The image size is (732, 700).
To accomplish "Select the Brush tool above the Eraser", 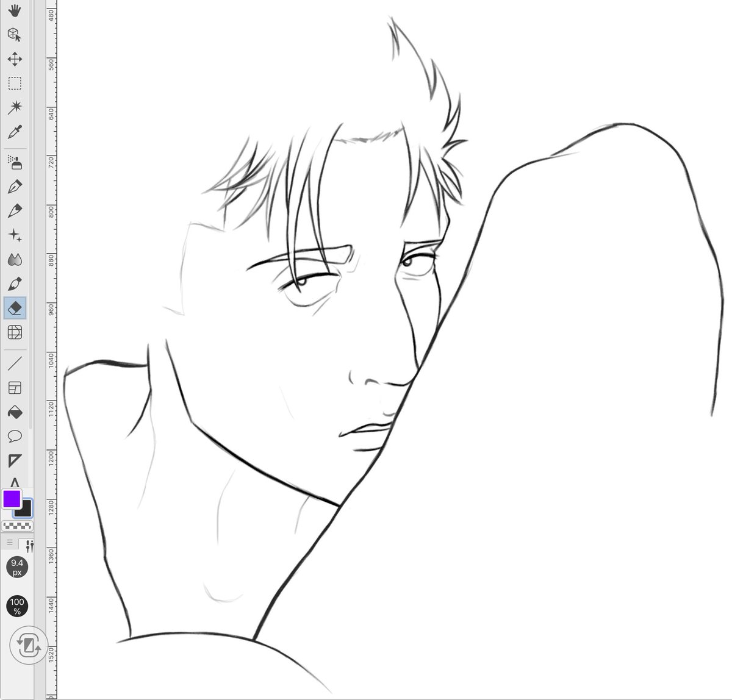I will coord(15,284).
